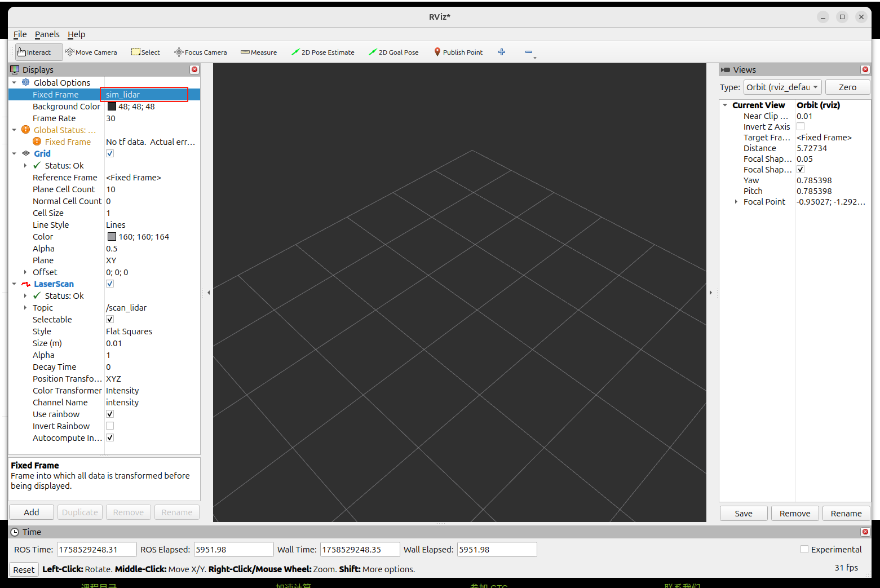This screenshot has height=588, width=880.
Task: Click the blue plus add-tool icon
Action: 502,52
